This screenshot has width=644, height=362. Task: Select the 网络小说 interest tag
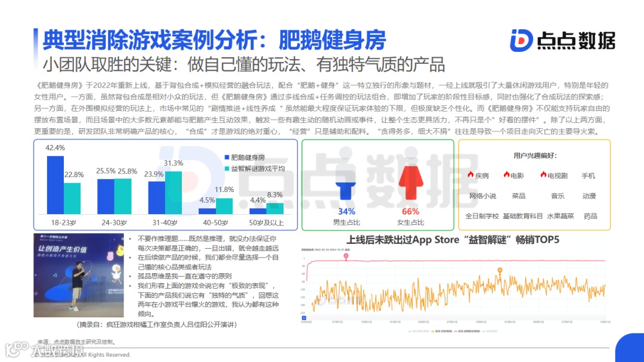[482, 196]
